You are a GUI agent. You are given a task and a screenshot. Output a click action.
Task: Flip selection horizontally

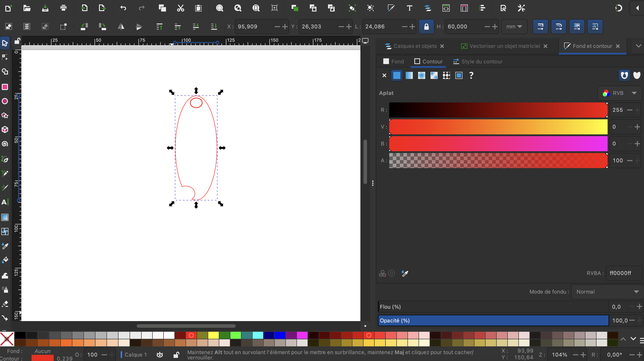tap(121, 26)
